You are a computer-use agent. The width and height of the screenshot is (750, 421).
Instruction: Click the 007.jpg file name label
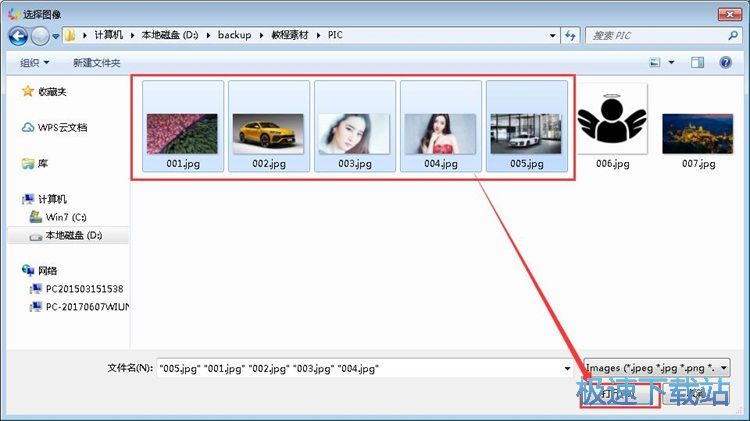pyautogui.click(x=699, y=164)
